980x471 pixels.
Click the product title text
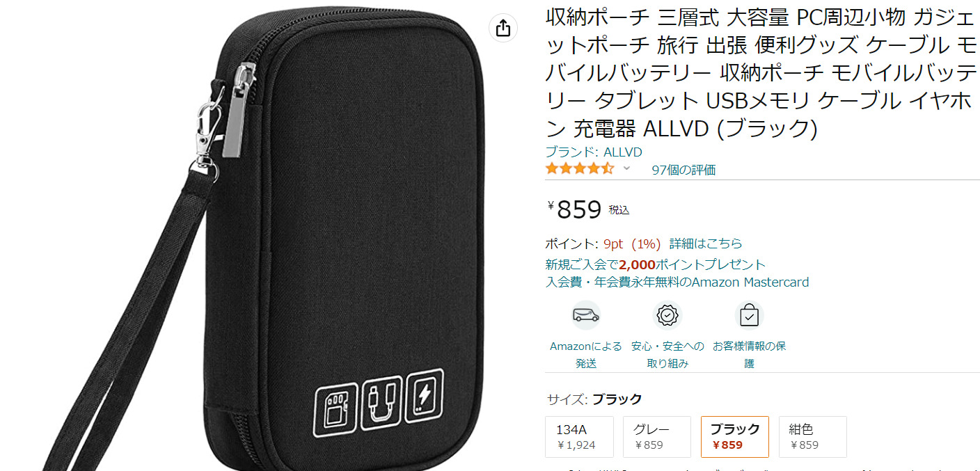point(761,72)
